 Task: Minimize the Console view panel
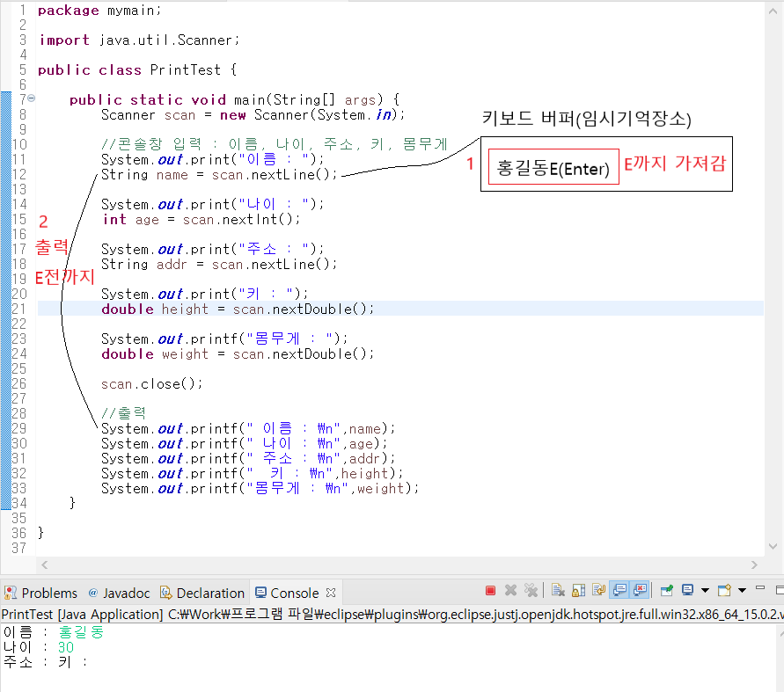760,588
